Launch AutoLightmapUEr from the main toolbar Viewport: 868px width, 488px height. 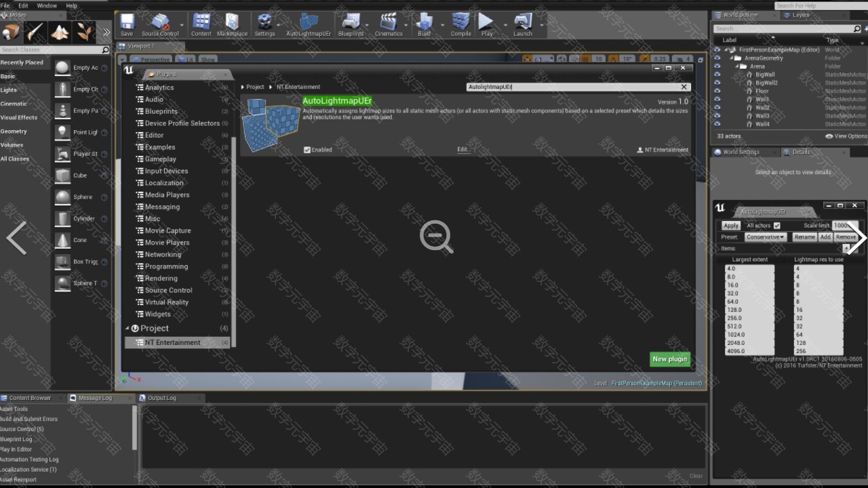pos(309,23)
